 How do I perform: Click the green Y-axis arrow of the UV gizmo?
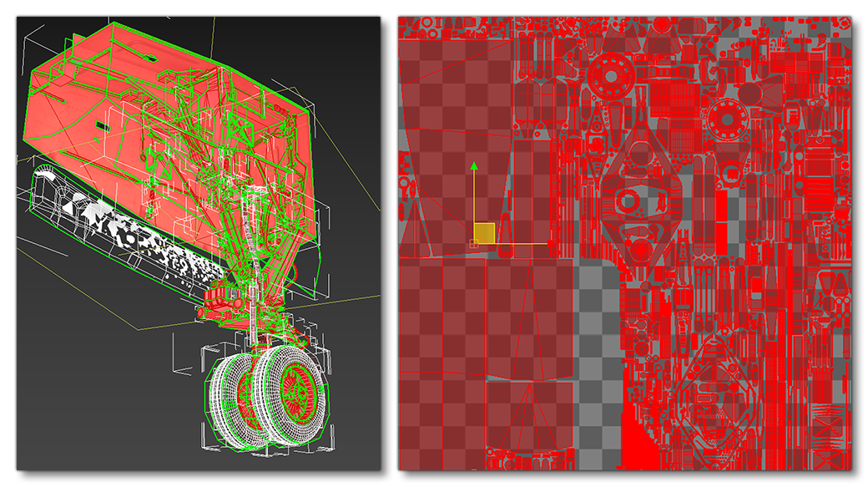(474, 167)
